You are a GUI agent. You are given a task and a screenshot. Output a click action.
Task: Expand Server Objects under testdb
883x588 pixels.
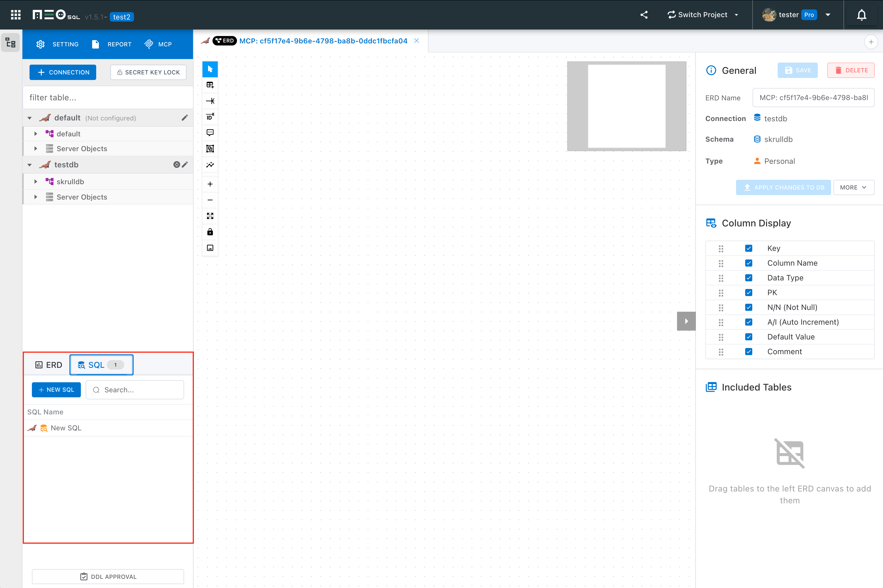[36, 197]
